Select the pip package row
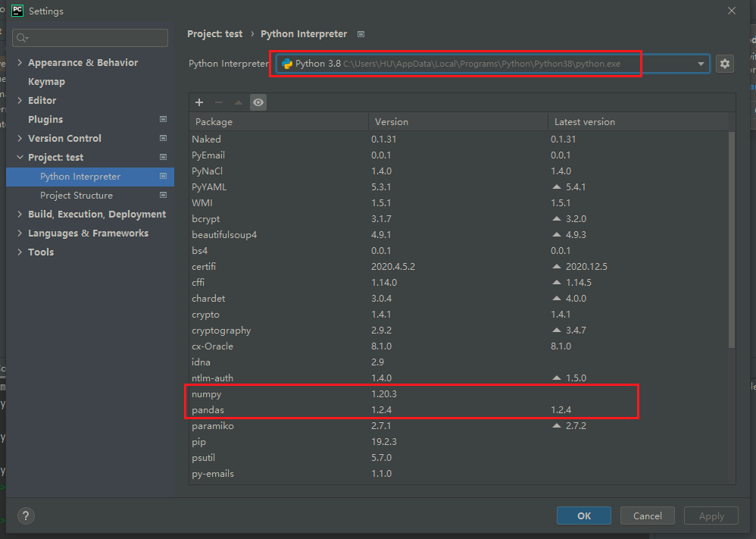This screenshot has height=539, width=756. 458,441
